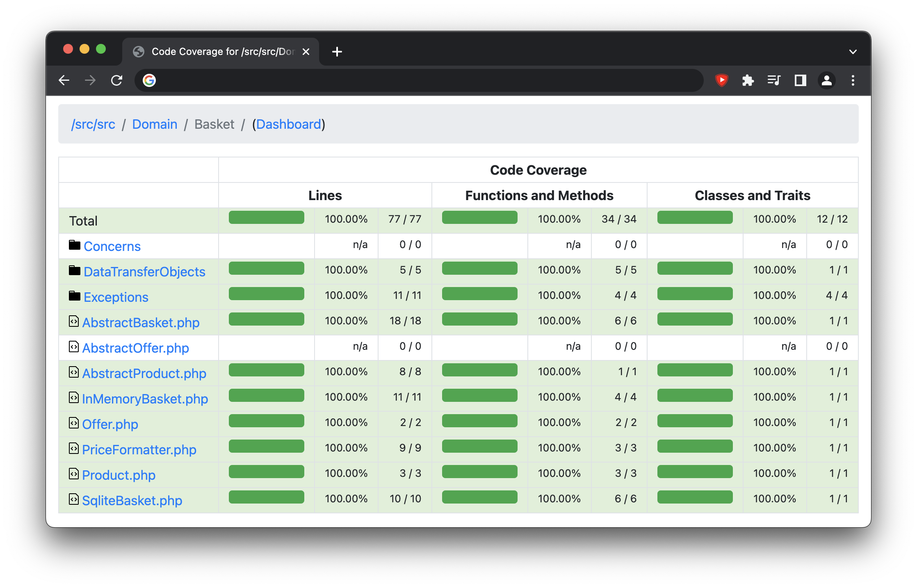Image resolution: width=917 pixels, height=588 pixels.
Task: Click the folder icon beside Concerns
Action: point(75,245)
